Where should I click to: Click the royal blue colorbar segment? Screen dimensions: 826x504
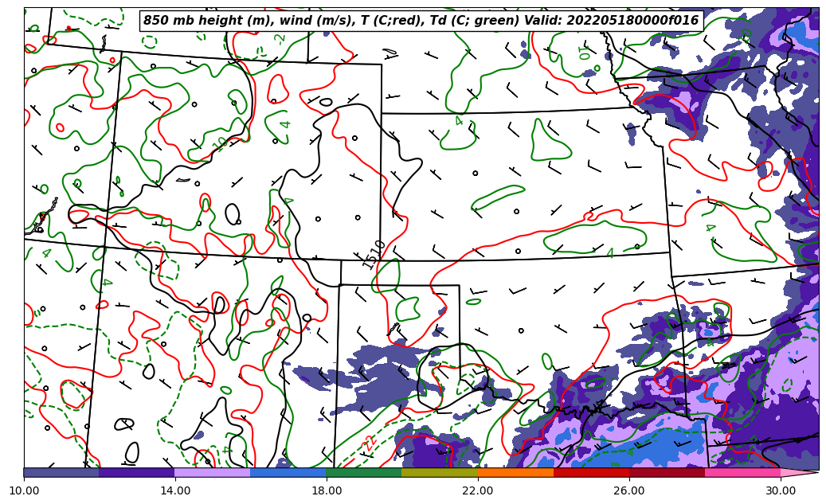[288, 472]
